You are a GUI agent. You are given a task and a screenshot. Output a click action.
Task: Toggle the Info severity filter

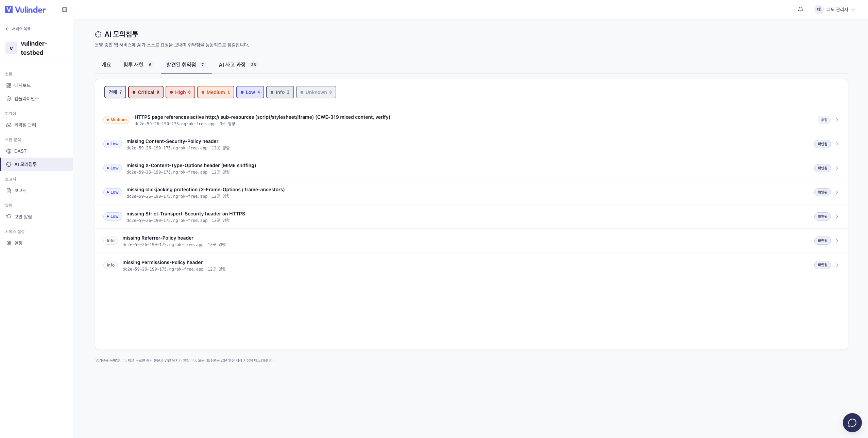pyautogui.click(x=280, y=92)
